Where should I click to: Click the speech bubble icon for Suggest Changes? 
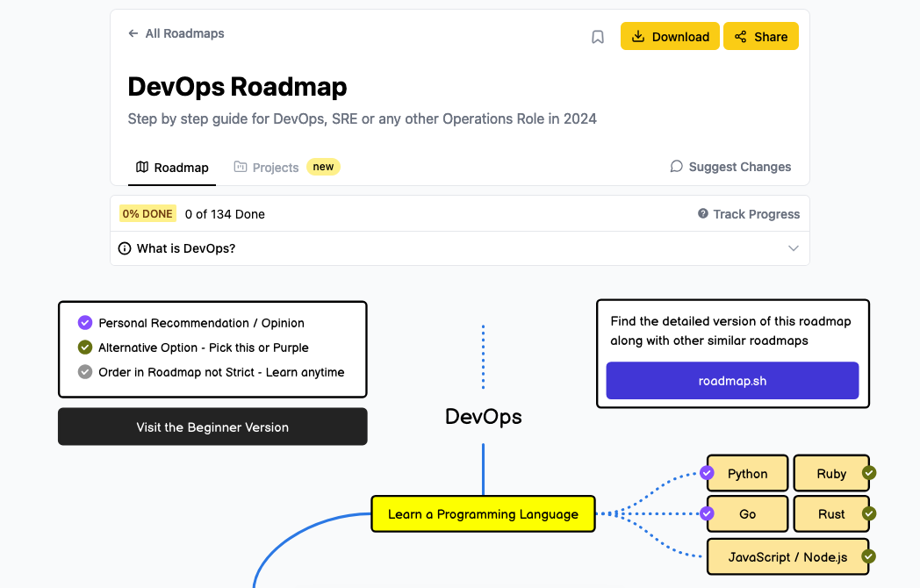(x=676, y=166)
